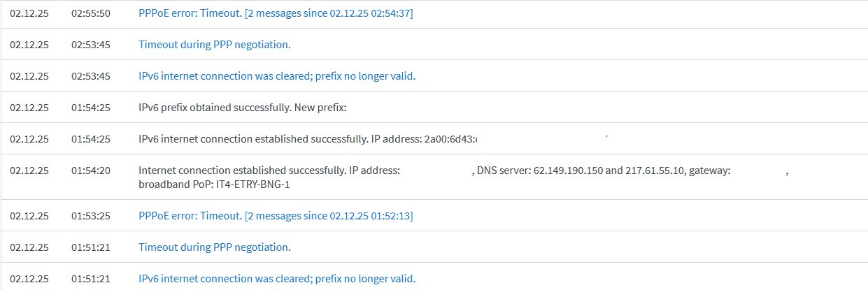
Task: Select the "IPv6 prefix obtained successfully" message
Action: pyautogui.click(x=243, y=108)
